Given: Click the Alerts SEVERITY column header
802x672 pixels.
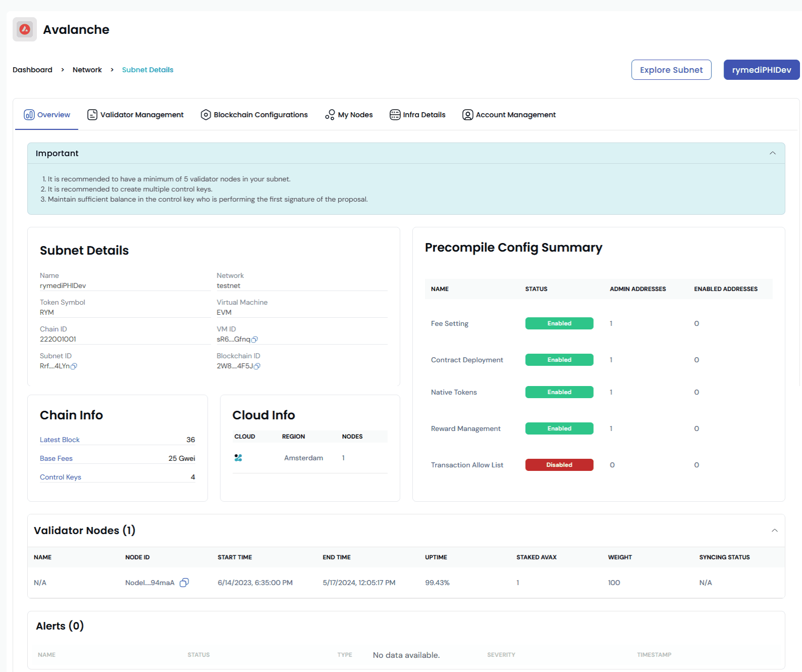Looking at the screenshot, I should point(501,655).
